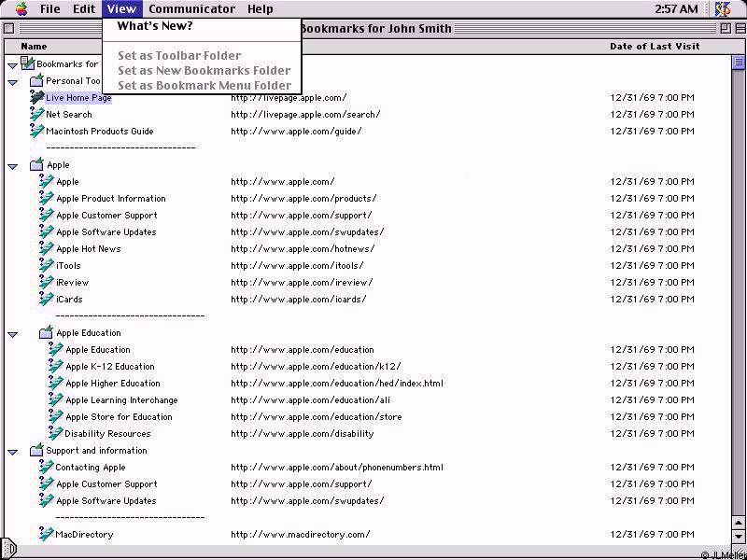
Task: Choose What's New? from View menu
Action: tap(154, 26)
